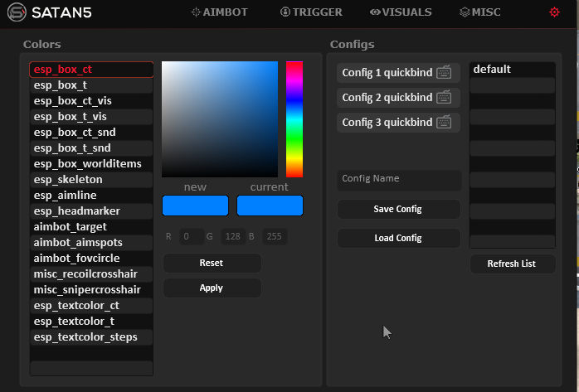Focus the B value field

275,236
